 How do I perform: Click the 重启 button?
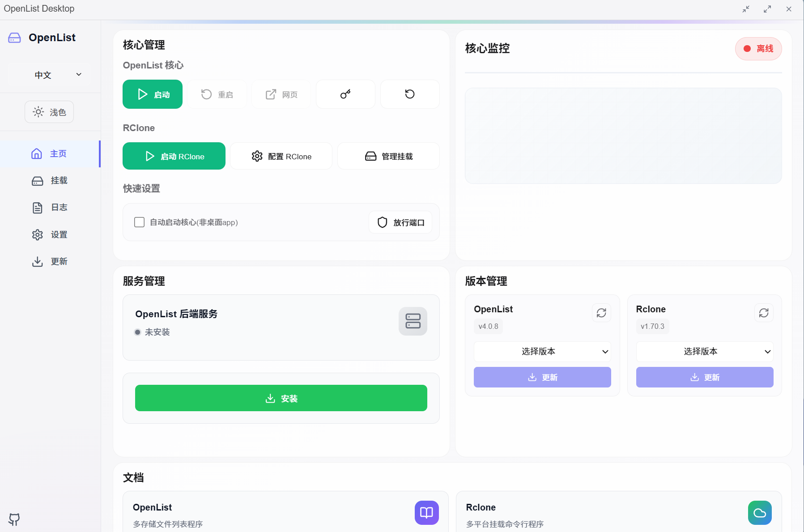[217, 94]
